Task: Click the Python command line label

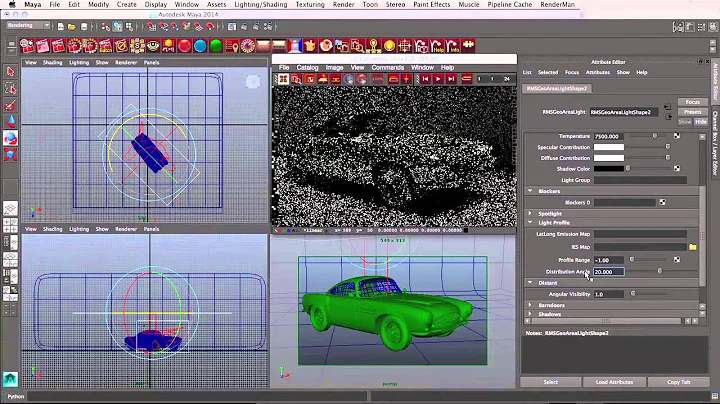Action: 16,396
